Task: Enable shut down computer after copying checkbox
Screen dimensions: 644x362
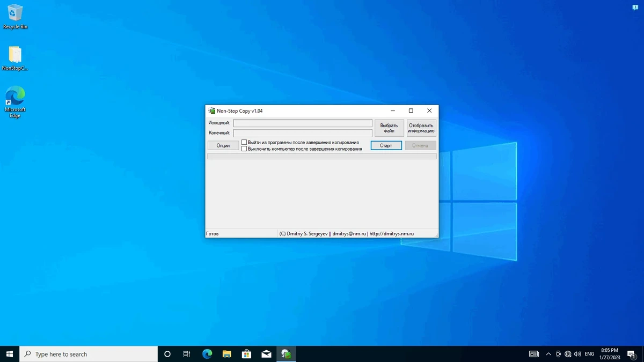Action: point(244,149)
